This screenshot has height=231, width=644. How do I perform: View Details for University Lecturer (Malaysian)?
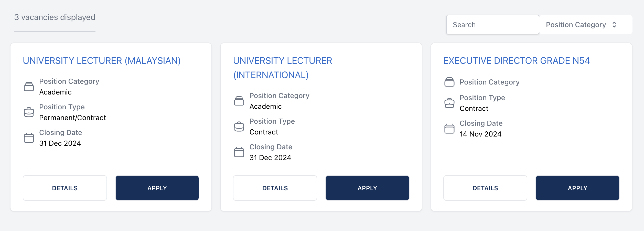click(x=65, y=188)
